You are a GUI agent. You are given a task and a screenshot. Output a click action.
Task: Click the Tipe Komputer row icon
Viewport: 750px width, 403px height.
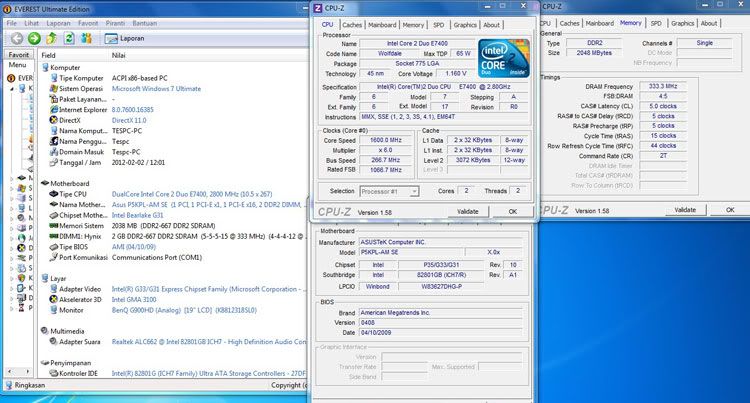pos(54,78)
